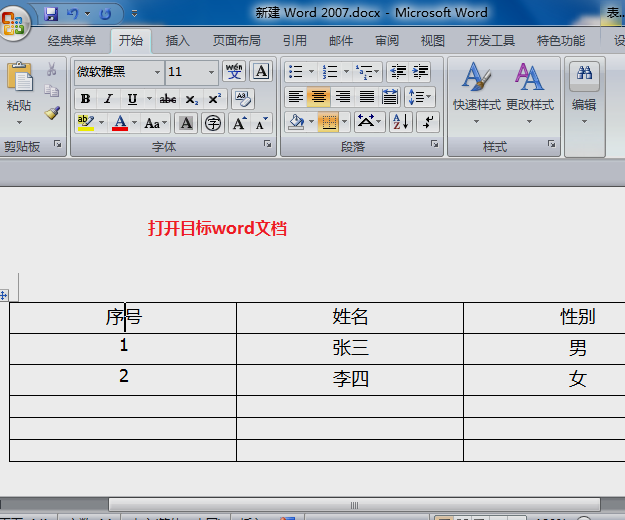Click the table move handle

coord(4,295)
